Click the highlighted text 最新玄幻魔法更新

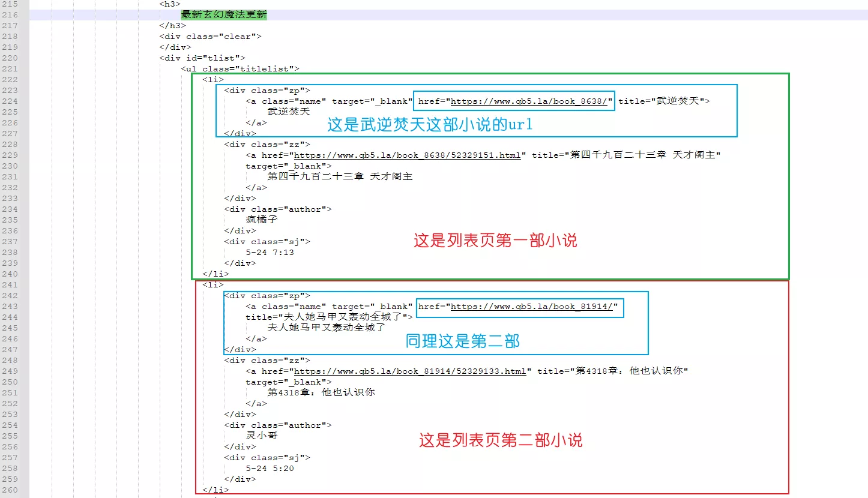(224, 15)
